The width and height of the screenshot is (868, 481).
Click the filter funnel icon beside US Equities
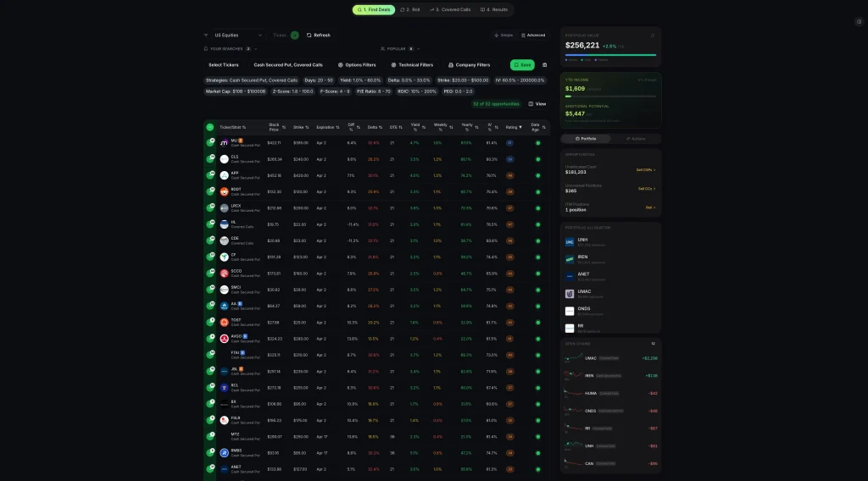(x=206, y=35)
